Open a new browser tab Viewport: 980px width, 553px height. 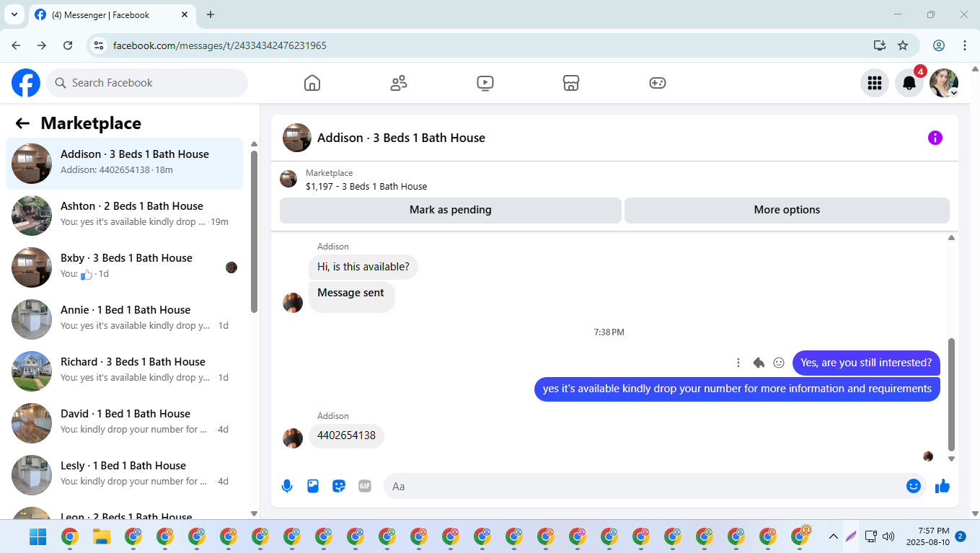211,14
